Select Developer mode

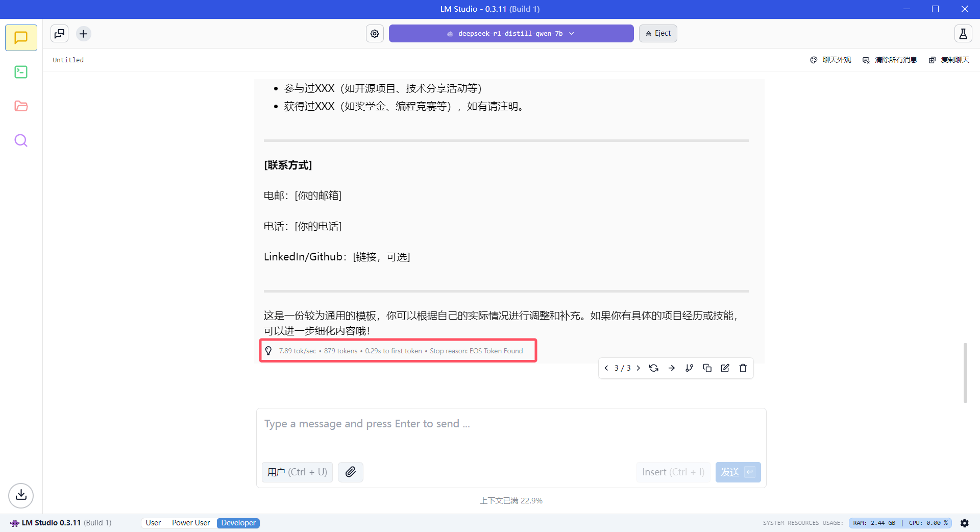[x=238, y=523]
